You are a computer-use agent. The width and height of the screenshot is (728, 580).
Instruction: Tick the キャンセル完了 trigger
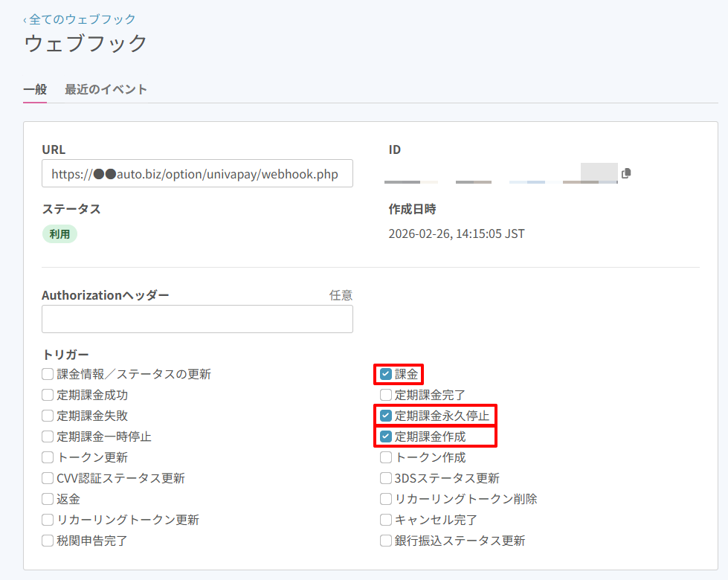coord(386,520)
